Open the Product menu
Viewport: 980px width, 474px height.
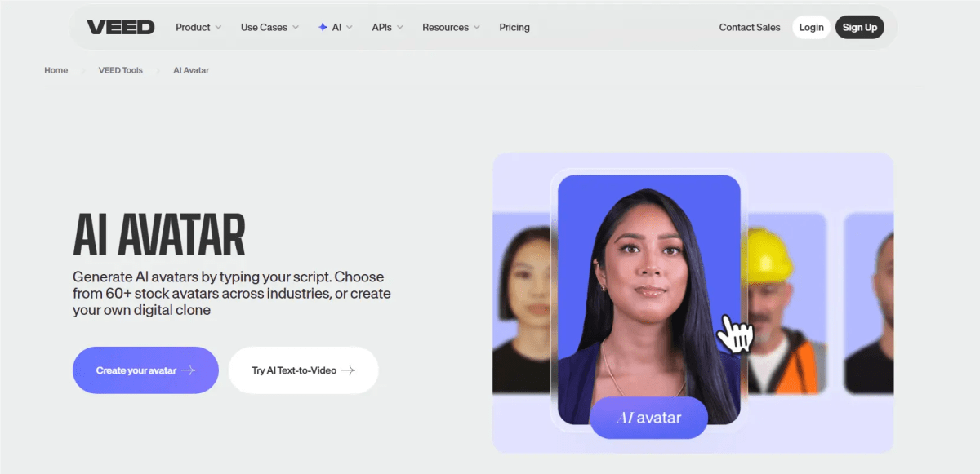click(194, 27)
